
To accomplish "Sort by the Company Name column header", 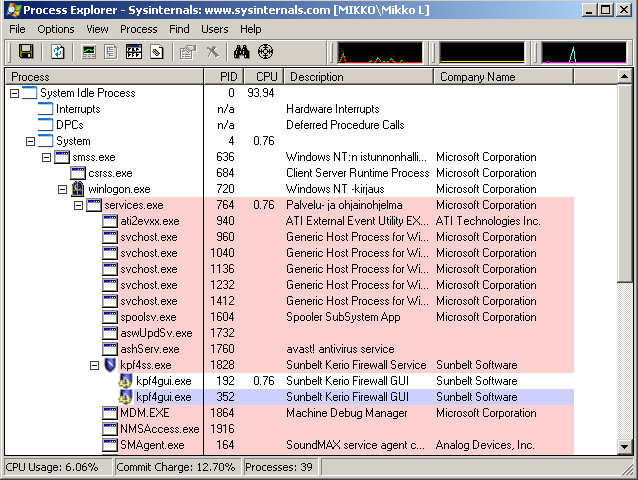I will 503,76.
